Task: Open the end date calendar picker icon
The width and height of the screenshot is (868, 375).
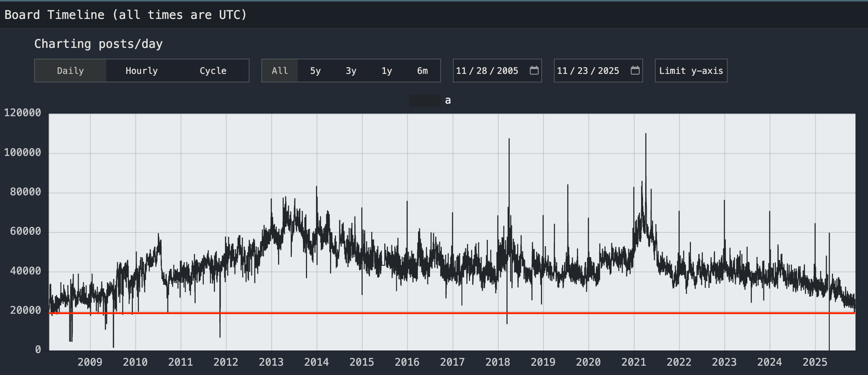Action: pos(635,70)
